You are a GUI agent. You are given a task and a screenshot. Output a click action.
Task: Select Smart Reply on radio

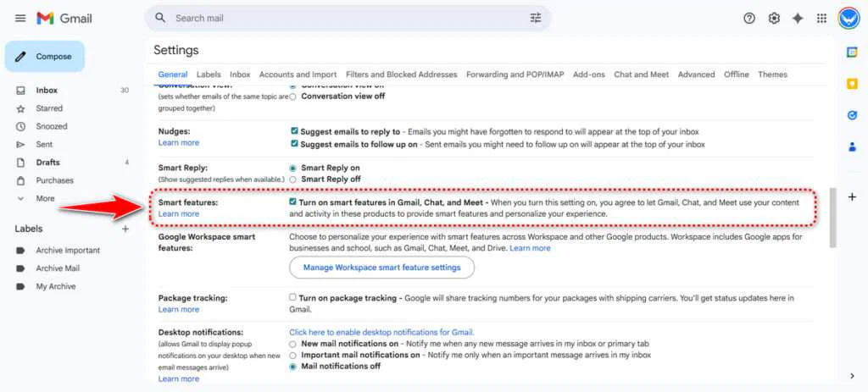[292, 168]
